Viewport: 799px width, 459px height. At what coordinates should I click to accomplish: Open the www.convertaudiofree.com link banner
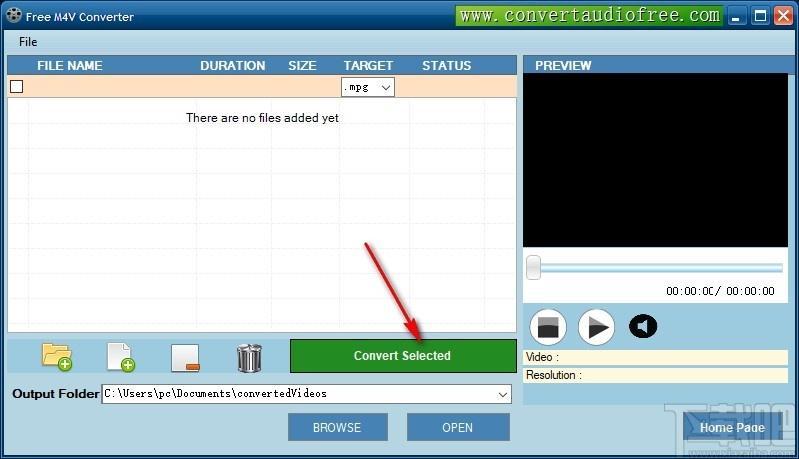coord(590,15)
